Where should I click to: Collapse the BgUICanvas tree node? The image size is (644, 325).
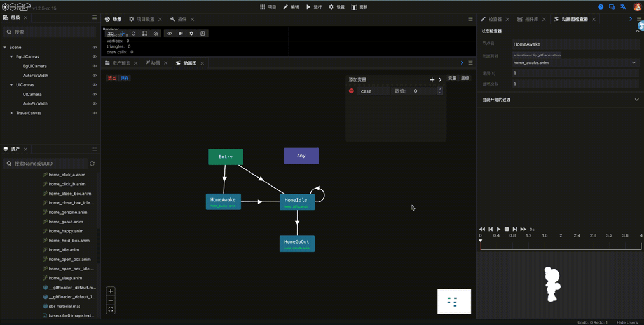[x=11, y=56]
